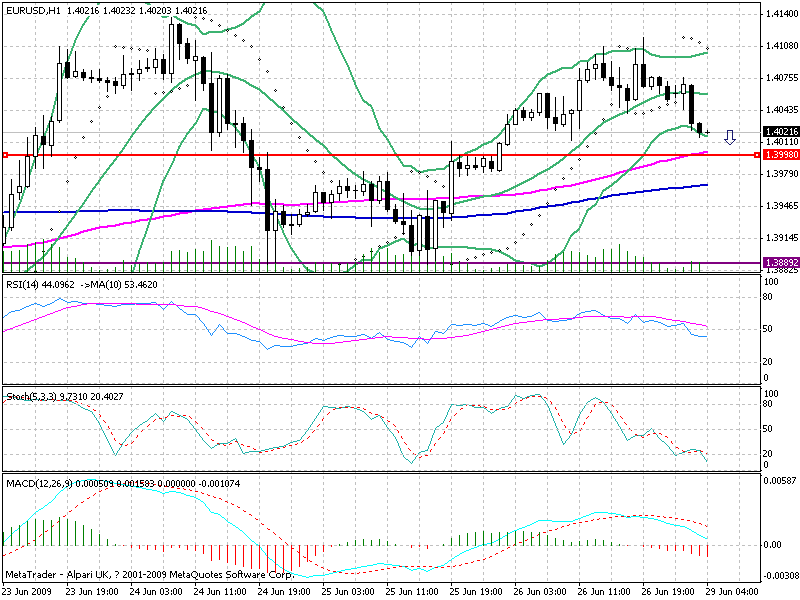Click the RSI(14) 44.0962 indicator label
The image size is (800, 600).
tap(40, 285)
